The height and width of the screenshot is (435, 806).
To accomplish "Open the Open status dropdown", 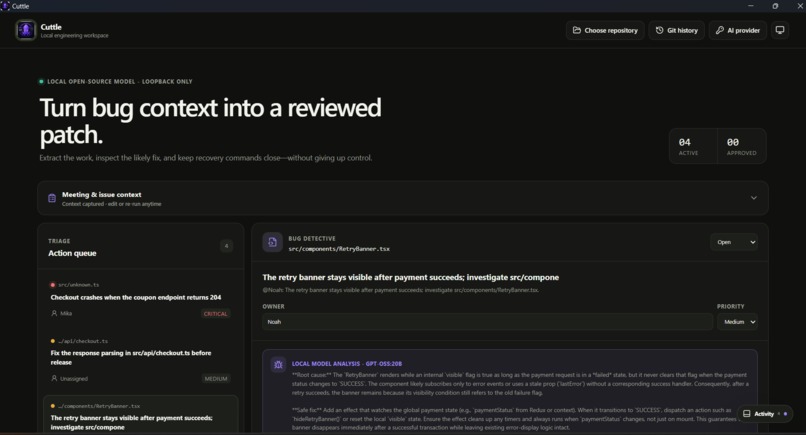I will click(x=734, y=242).
